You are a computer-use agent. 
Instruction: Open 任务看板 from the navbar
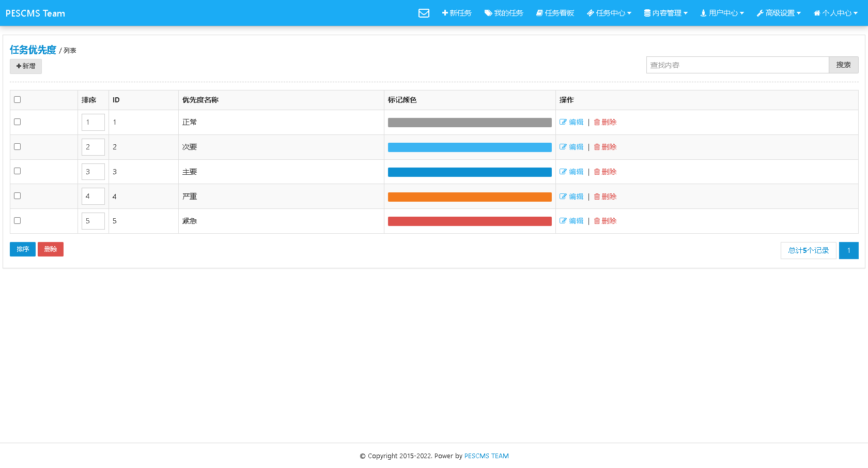(x=555, y=13)
